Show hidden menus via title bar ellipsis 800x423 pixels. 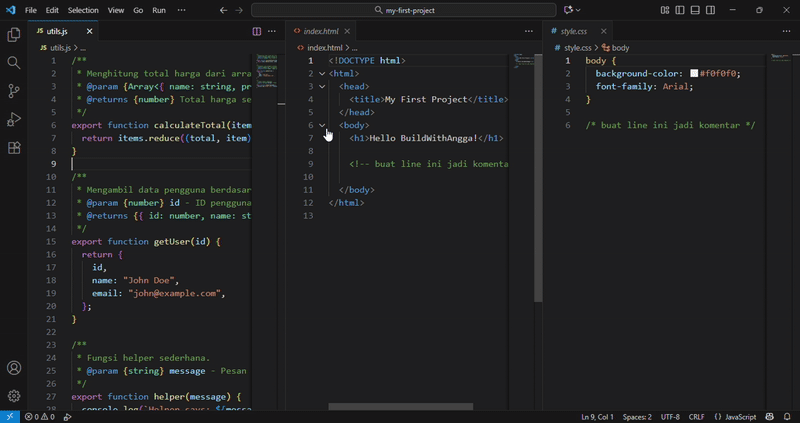click(x=182, y=10)
